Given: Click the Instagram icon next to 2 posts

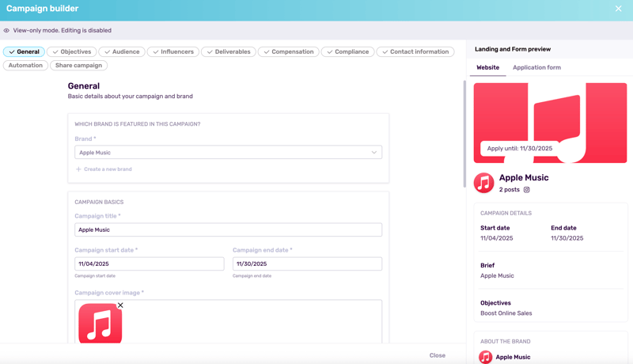Looking at the screenshot, I should coord(526,190).
